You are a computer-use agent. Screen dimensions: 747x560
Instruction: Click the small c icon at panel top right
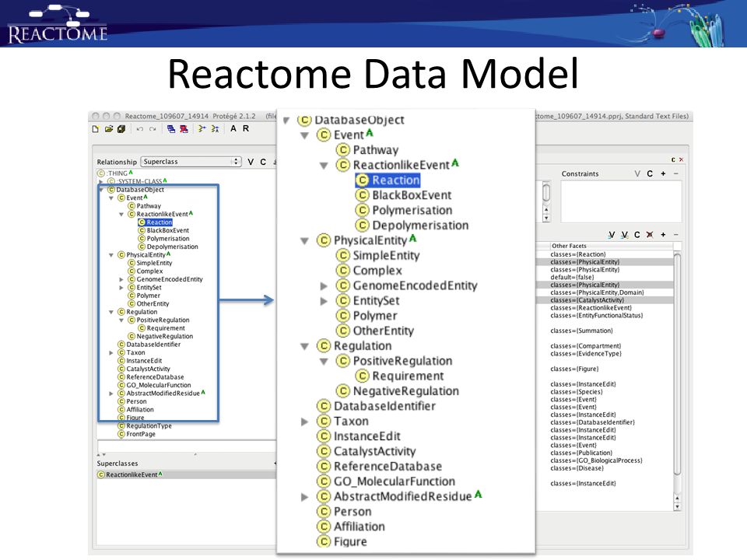[673, 160]
